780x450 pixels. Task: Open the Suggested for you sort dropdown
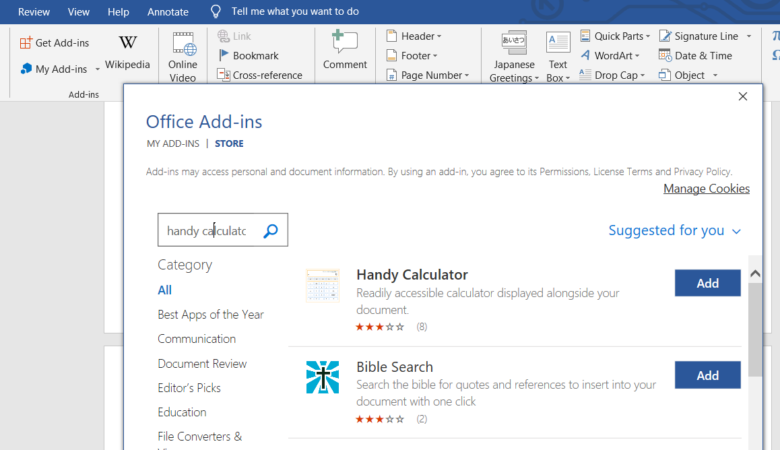675,230
